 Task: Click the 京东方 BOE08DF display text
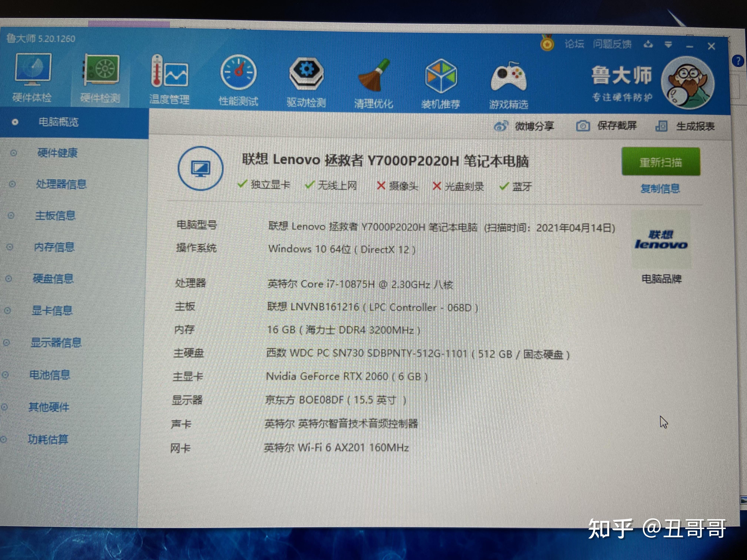coord(336,400)
